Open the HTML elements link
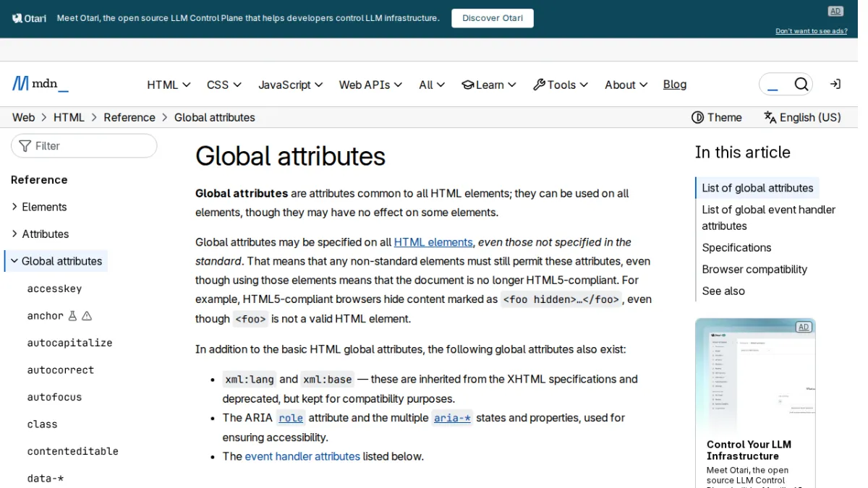The image size is (868, 488). [433, 242]
